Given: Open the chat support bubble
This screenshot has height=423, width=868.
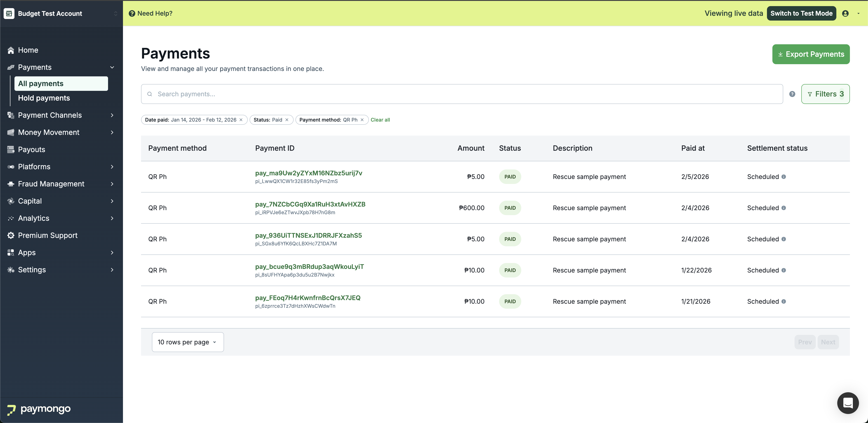Looking at the screenshot, I should 847,403.
